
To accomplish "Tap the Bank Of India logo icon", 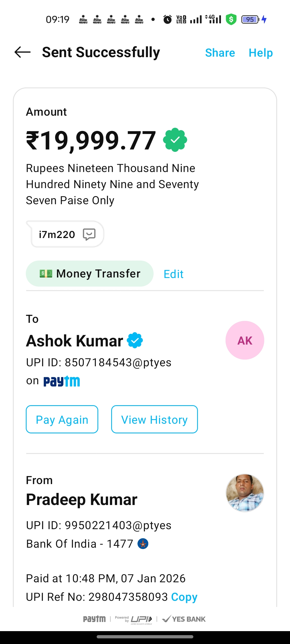I will [x=143, y=544].
